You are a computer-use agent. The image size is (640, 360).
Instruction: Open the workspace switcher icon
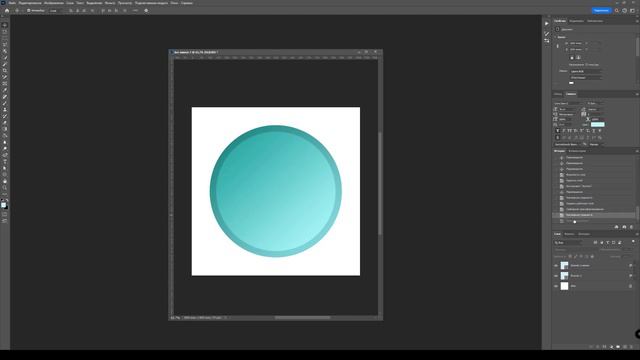coord(632,11)
